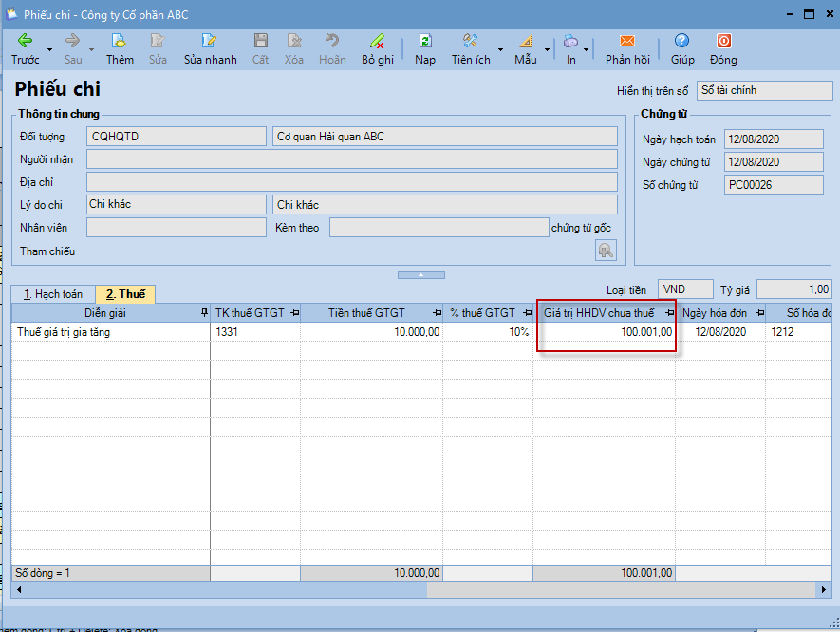Viewport: 840px width, 632px height.
Task: Click the Số chứng từ field PC00026
Action: [x=774, y=185]
